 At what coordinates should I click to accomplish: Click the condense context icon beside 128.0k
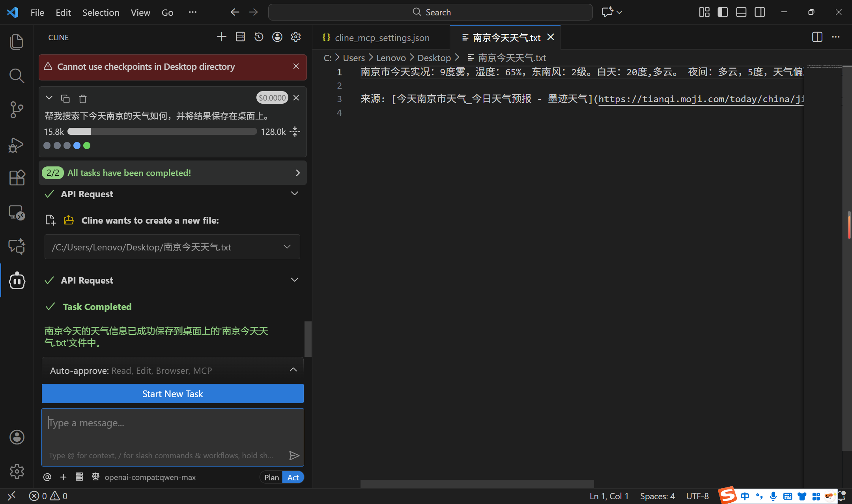(295, 132)
